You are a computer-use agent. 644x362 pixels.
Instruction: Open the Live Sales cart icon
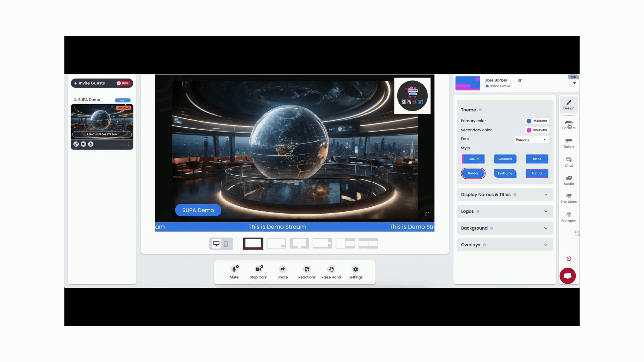569,198
